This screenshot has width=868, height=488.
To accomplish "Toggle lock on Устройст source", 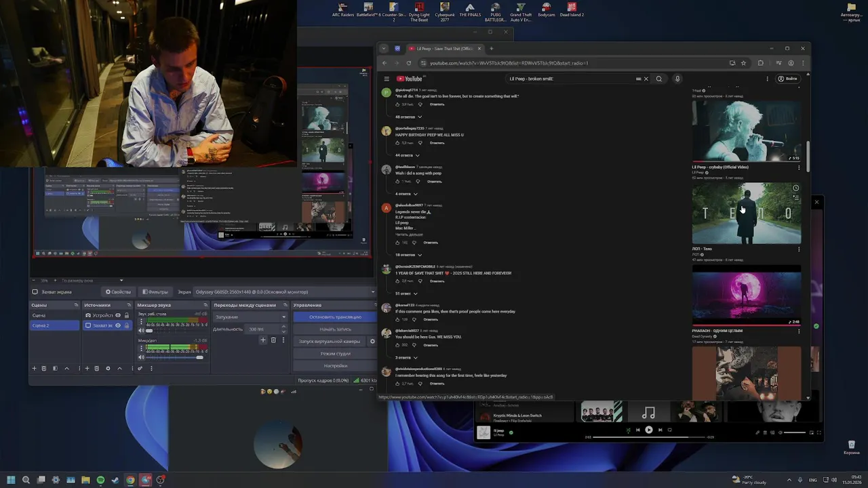I will 127,315.
